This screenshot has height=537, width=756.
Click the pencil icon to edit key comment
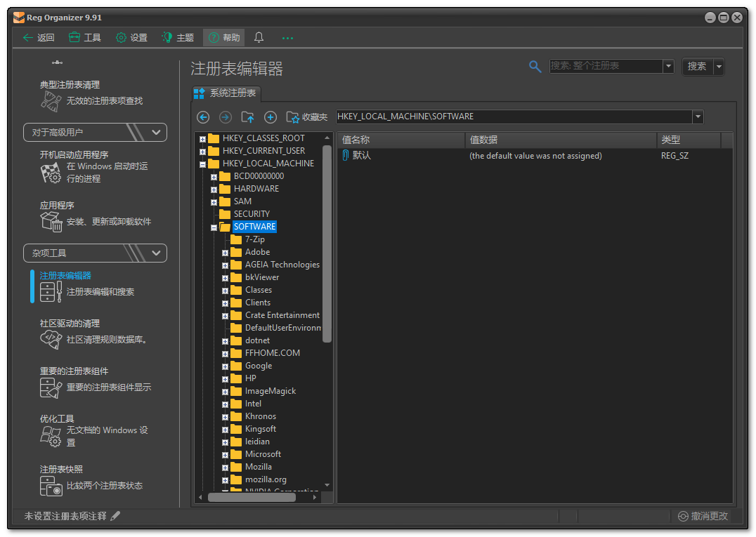point(115,516)
